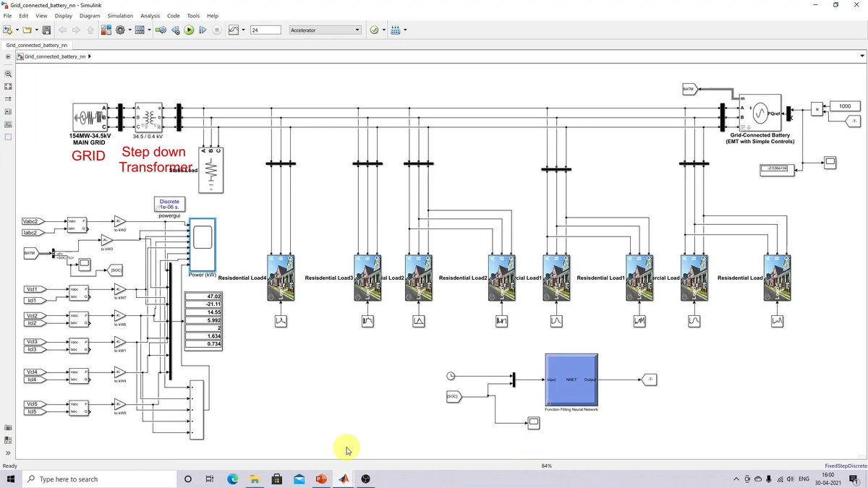This screenshot has height=488, width=868.
Task: Open the Discrete 1e-06 powergui block
Action: point(169,205)
